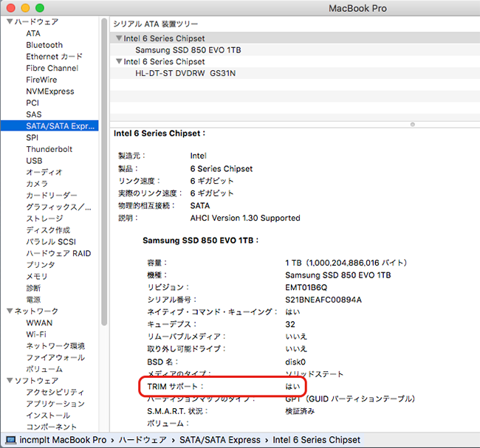480x448 pixels.
Task: Select FireWire in sidebar
Action: click(x=41, y=80)
